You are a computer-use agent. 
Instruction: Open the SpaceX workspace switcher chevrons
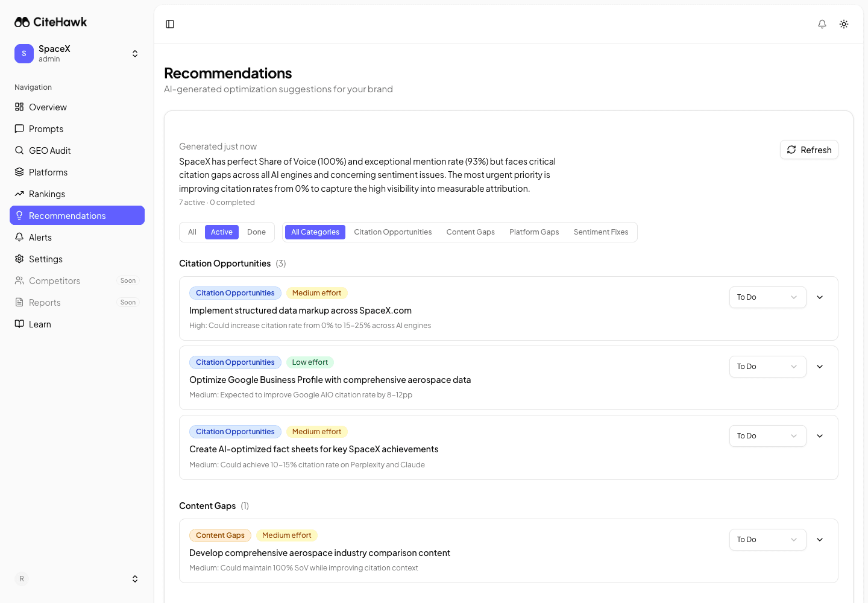[x=135, y=54]
